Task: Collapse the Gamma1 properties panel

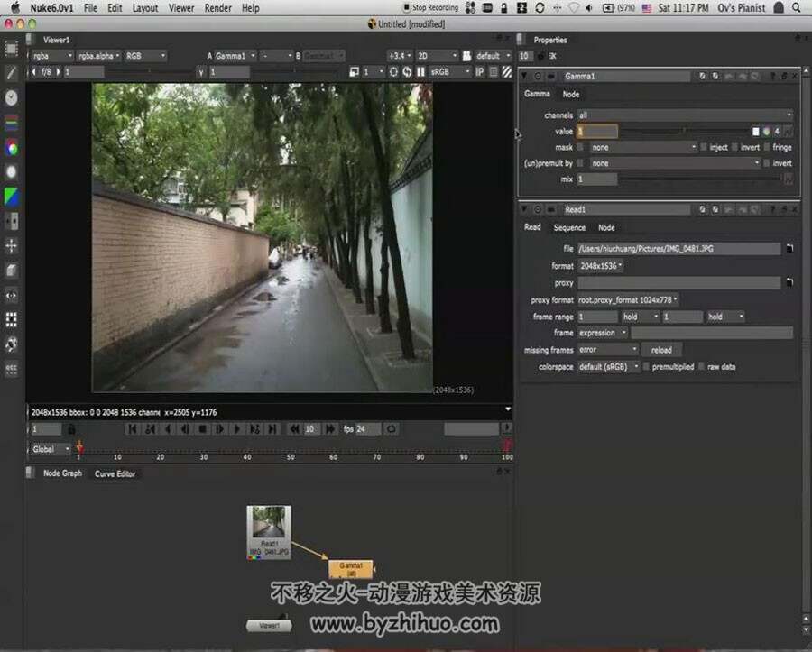Action: (x=524, y=76)
